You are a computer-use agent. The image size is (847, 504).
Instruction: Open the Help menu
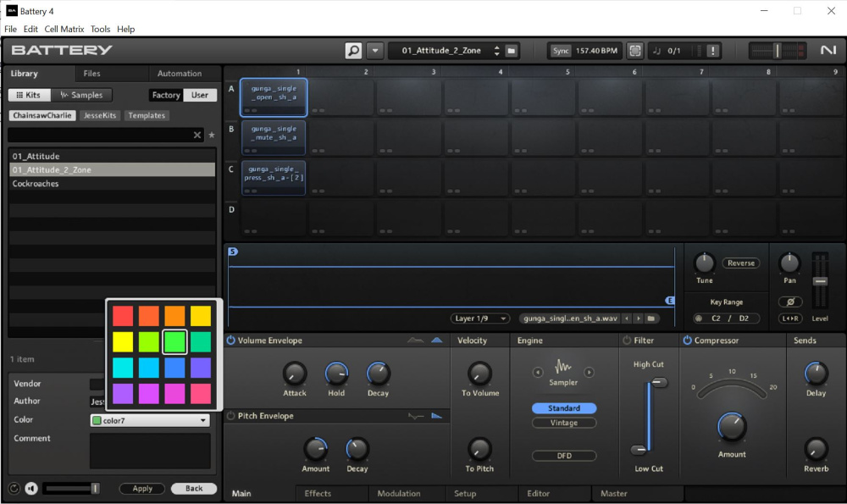pos(126,29)
